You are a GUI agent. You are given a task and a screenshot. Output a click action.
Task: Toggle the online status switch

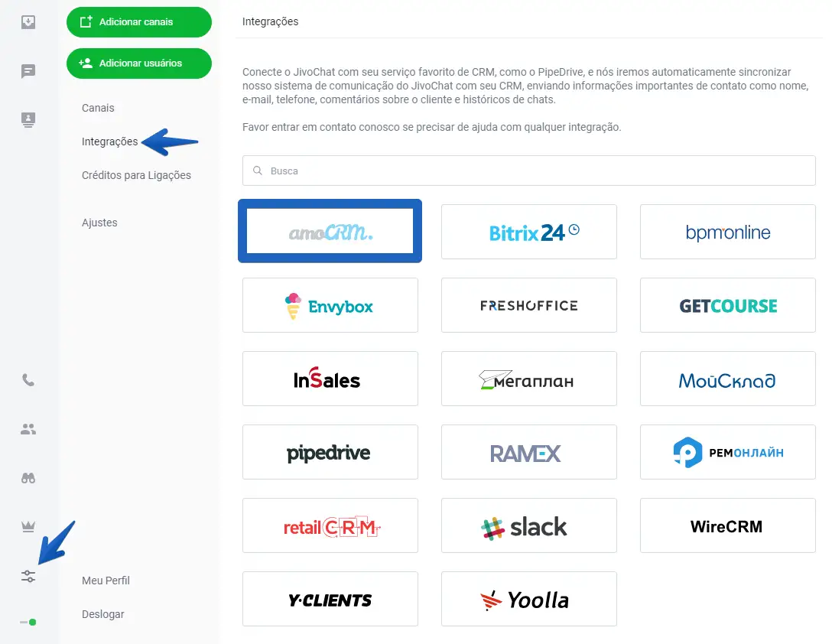[x=28, y=623]
